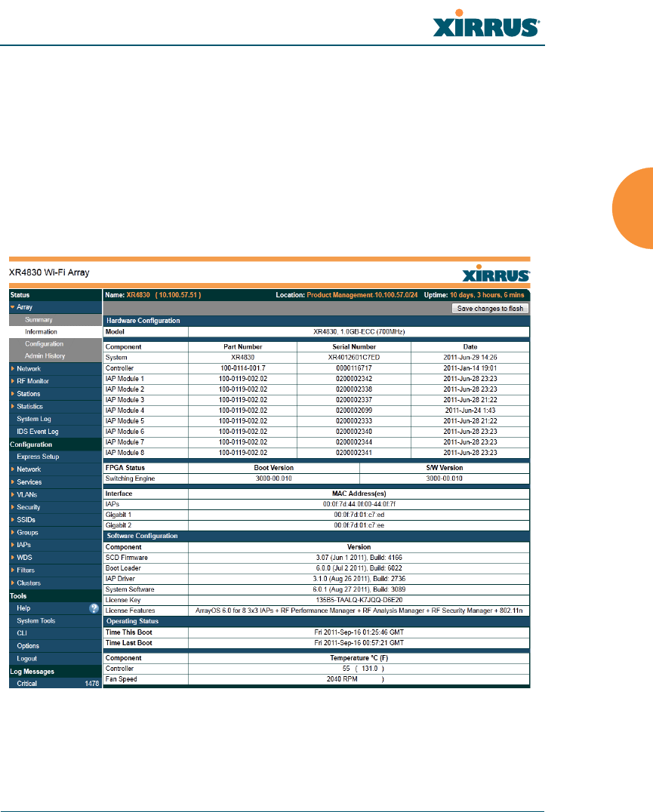The height and width of the screenshot is (812, 653).
Task: Open the System Log page
Action: [x=34, y=419]
